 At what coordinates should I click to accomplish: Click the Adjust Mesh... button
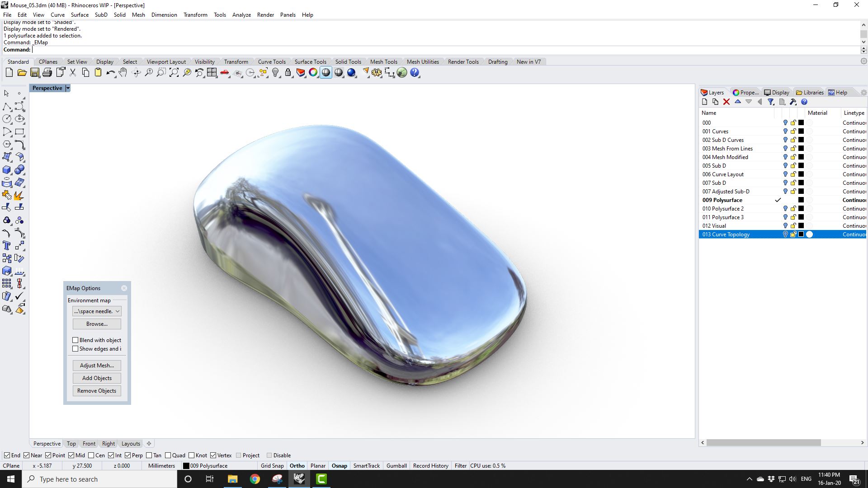click(97, 366)
